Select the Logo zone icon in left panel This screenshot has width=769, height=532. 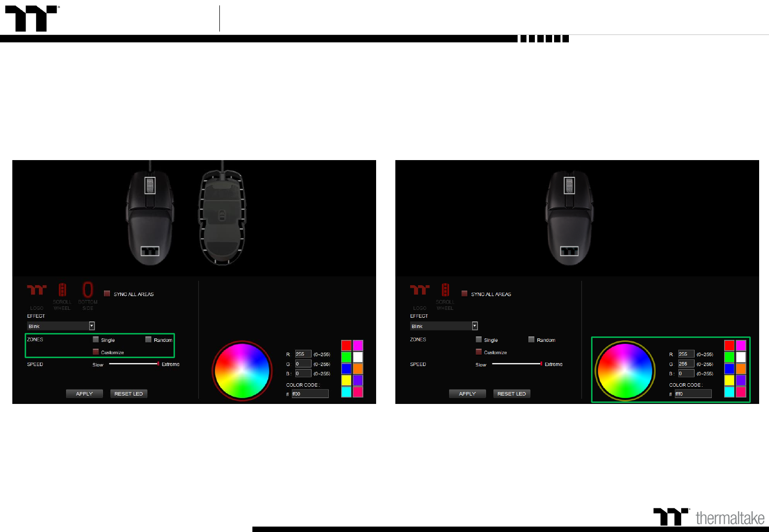pyautogui.click(x=36, y=290)
